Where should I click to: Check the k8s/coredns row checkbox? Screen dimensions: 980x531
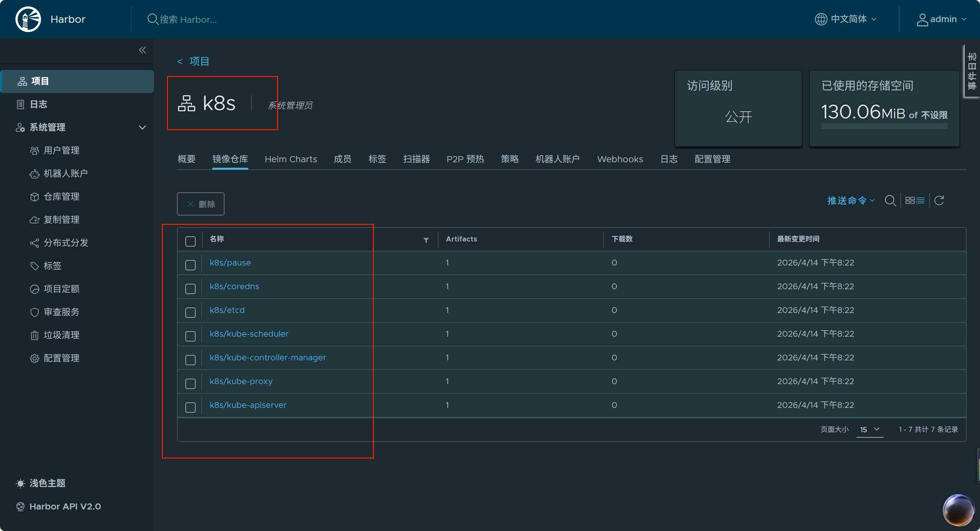[x=190, y=289]
